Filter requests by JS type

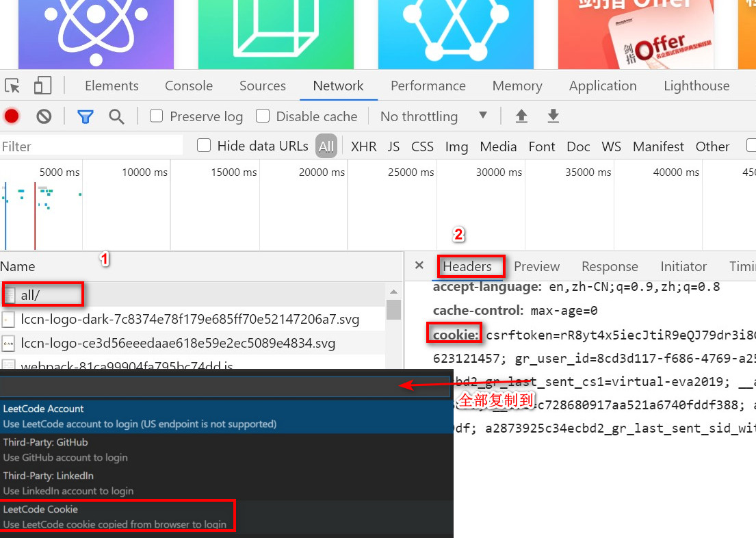393,146
